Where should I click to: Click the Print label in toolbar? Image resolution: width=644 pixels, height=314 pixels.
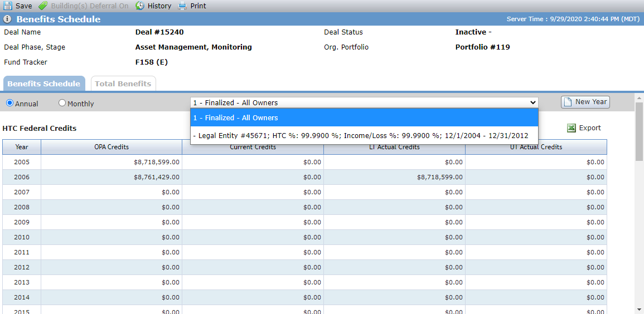(198, 6)
